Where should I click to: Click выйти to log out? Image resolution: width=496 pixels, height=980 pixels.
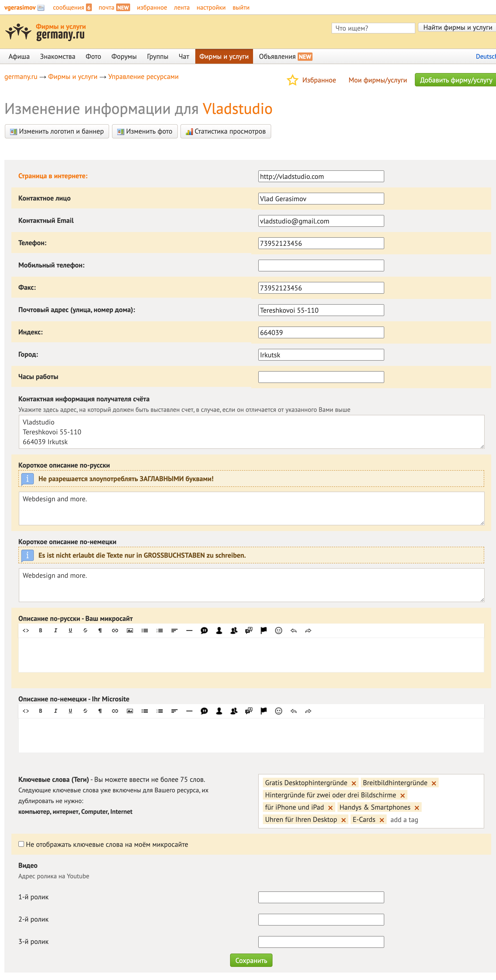coord(241,8)
